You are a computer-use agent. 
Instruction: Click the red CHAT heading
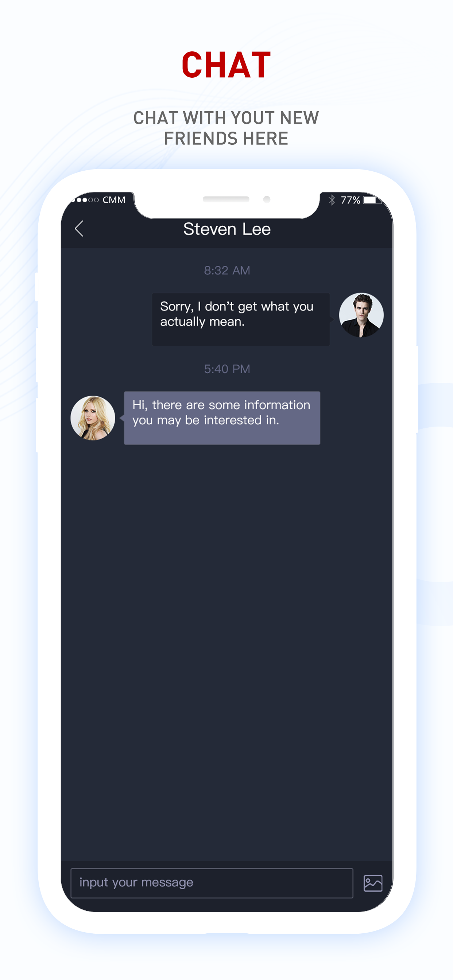tap(226, 65)
